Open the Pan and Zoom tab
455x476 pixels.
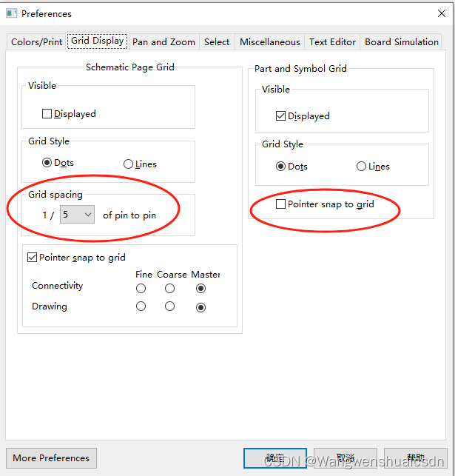click(164, 41)
